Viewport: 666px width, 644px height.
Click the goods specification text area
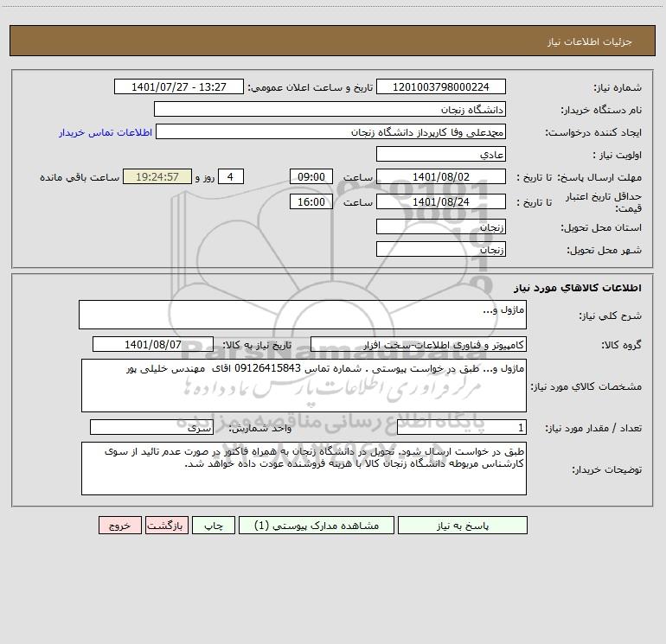click(304, 386)
